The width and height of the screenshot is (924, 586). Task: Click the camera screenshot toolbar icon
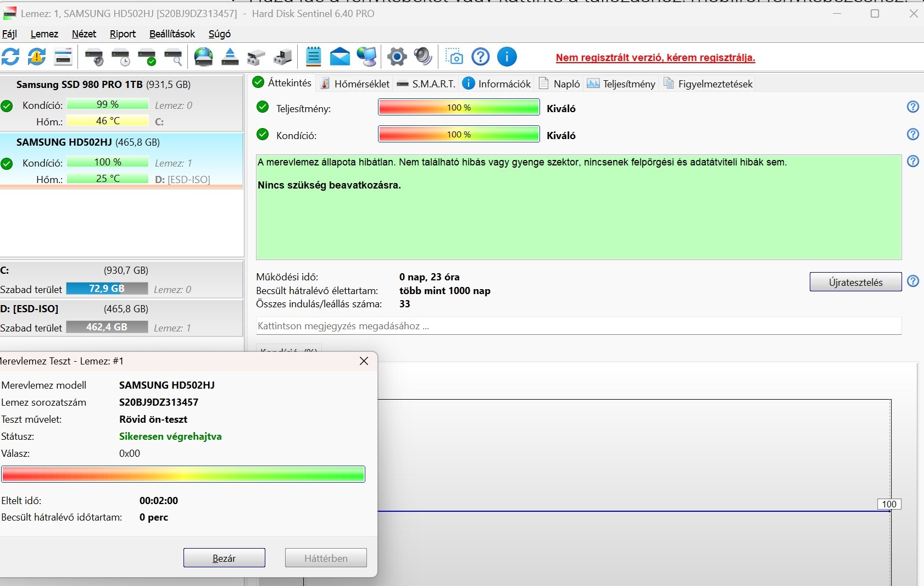pyautogui.click(x=454, y=57)
